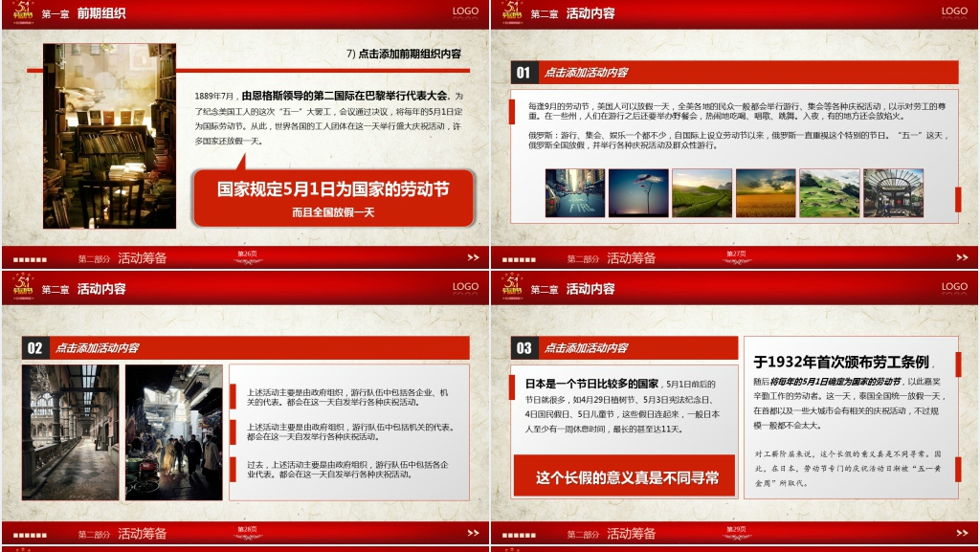Image resolution: width=980 pixels, height=552 pixels.
Task: Select the bookshop photo on the 前期组织 slide
Action: 109,135
